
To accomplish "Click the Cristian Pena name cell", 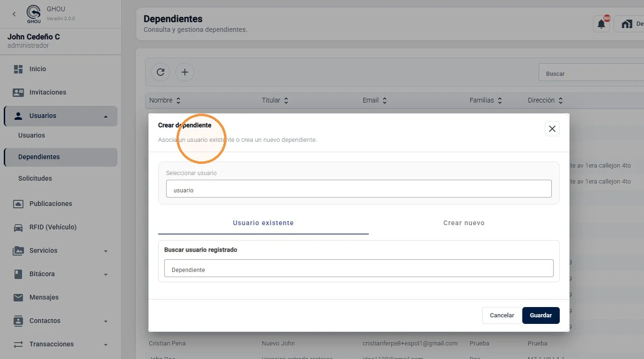I will coord(167,343).
